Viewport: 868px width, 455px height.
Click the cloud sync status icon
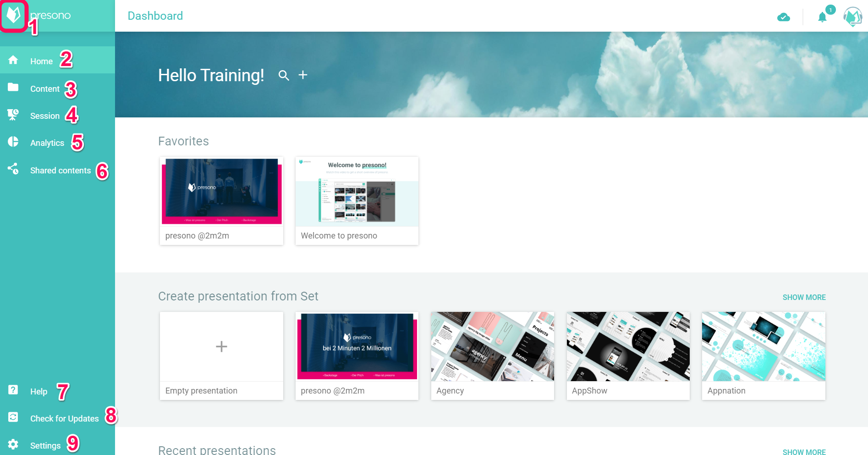point(784,17)
